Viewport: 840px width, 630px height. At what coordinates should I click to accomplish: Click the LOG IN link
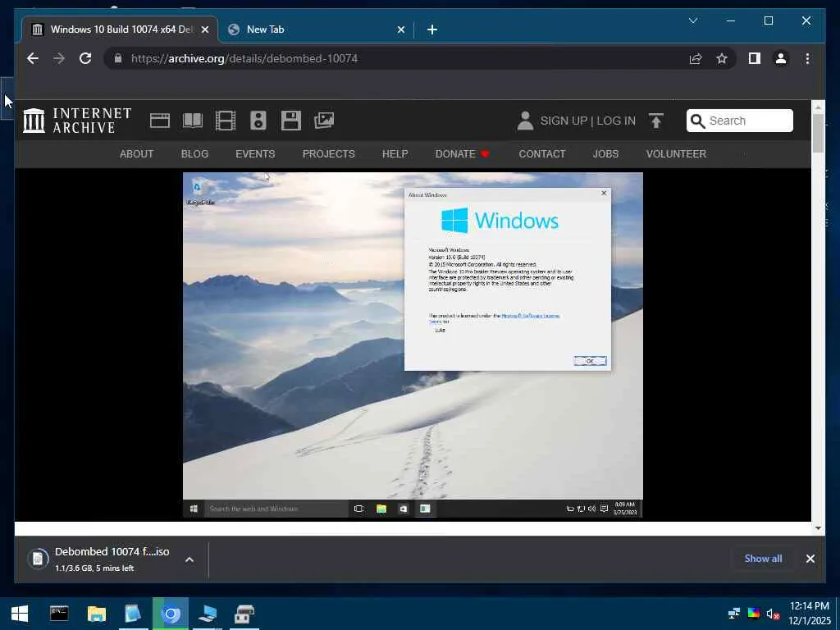[x=616, y=121]
